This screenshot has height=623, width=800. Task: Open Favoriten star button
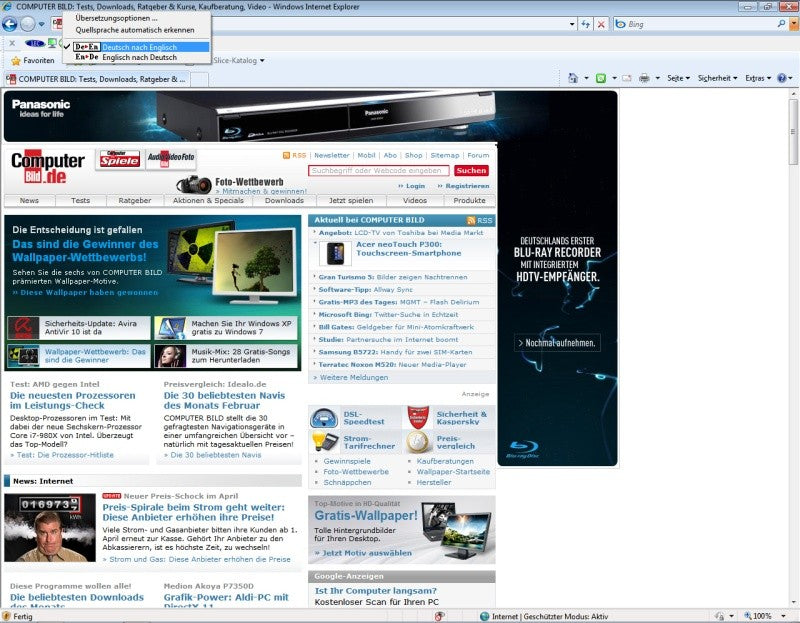click(33, 60)
